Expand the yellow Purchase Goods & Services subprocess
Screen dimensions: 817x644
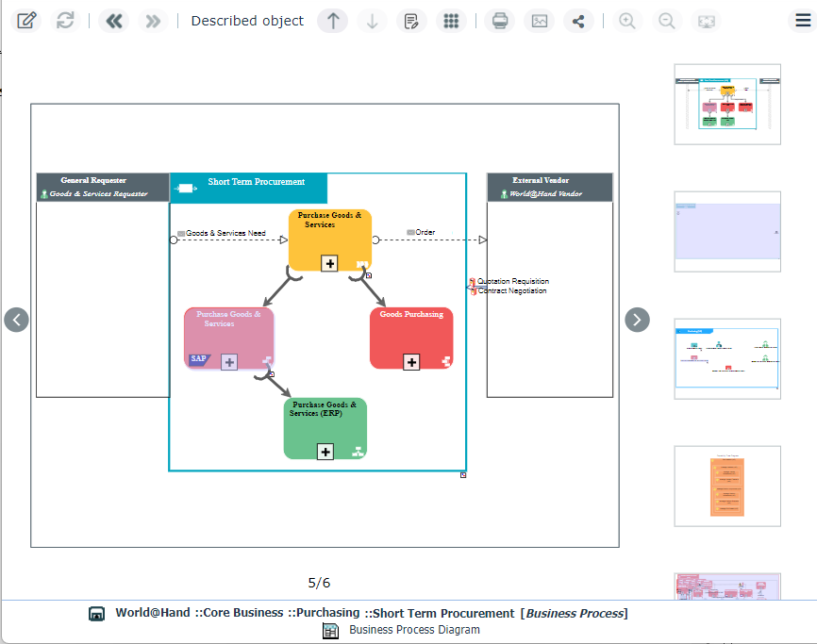click(x=329, y=263)
